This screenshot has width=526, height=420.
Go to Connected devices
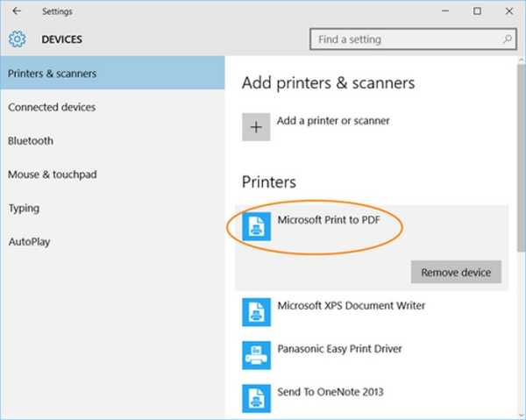click(52, 107)
